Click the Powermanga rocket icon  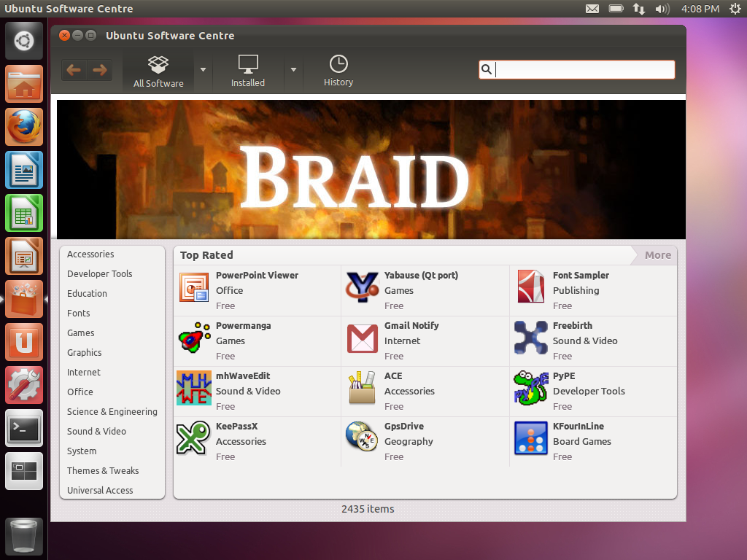coord(194,338)
